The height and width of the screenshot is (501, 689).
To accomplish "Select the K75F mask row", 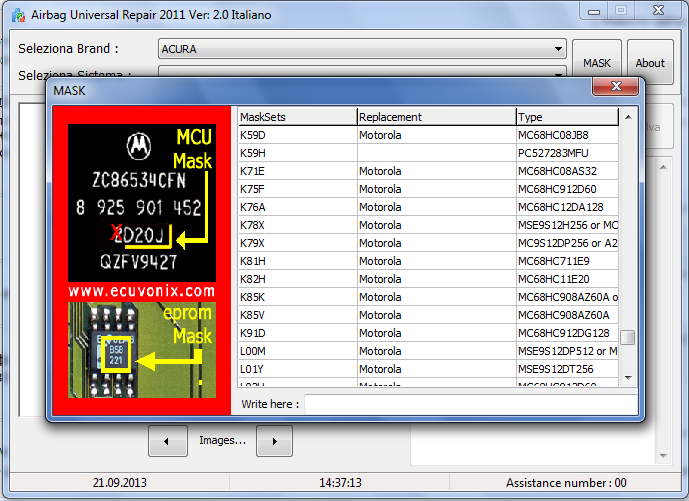I will (428, 189).
